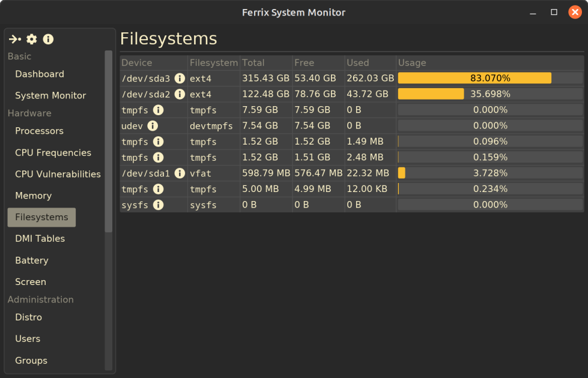
Task: Show details for /dev/sda1 info icon
Action: (180, 173)
